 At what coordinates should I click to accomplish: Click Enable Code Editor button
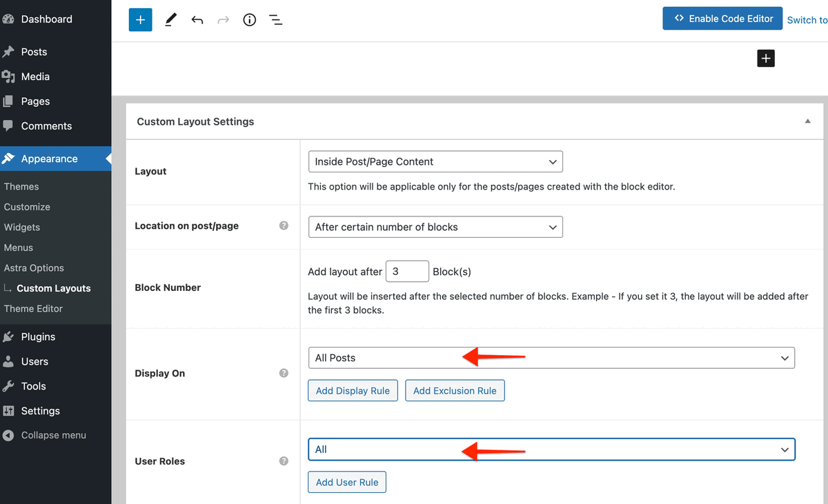pos(722,19)
